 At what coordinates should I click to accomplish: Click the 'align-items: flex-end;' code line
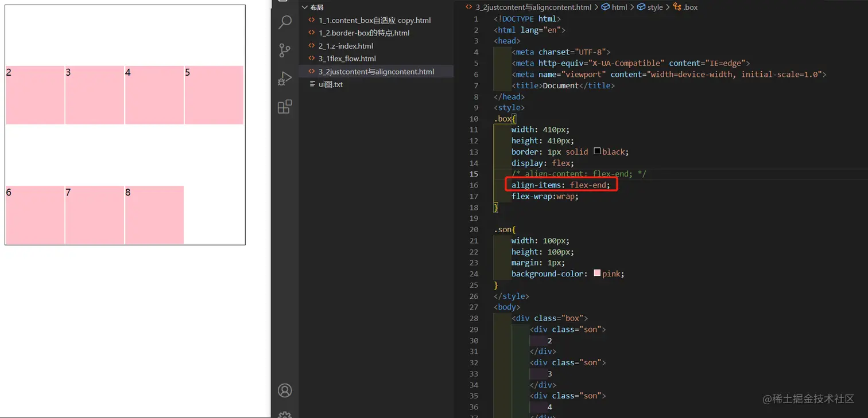[561, 185]
